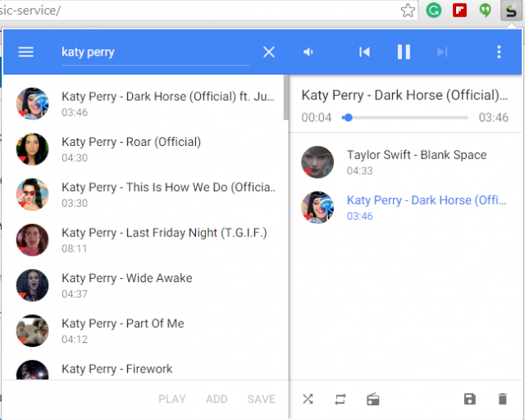The image size is (525, 420).
Task: Click the song progress slider
Action: pyautogui.click(x=406, y=117)
